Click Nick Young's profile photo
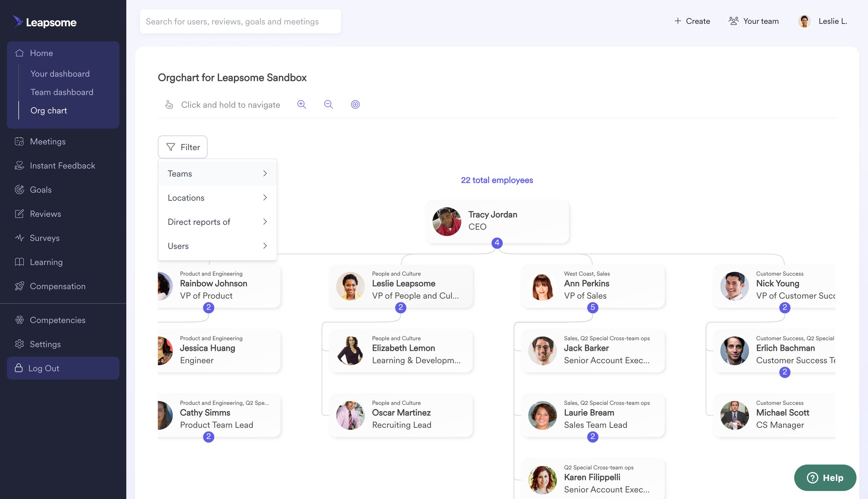The image size is (868, 499). coord(735,286)
